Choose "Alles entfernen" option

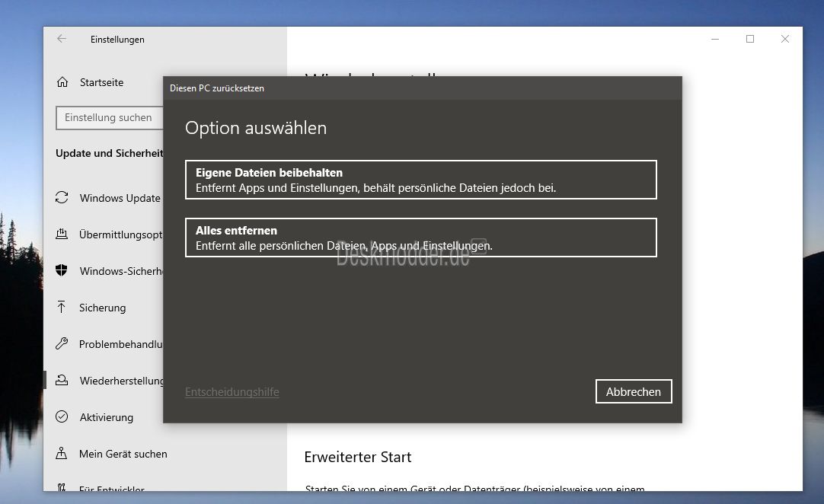421,238
